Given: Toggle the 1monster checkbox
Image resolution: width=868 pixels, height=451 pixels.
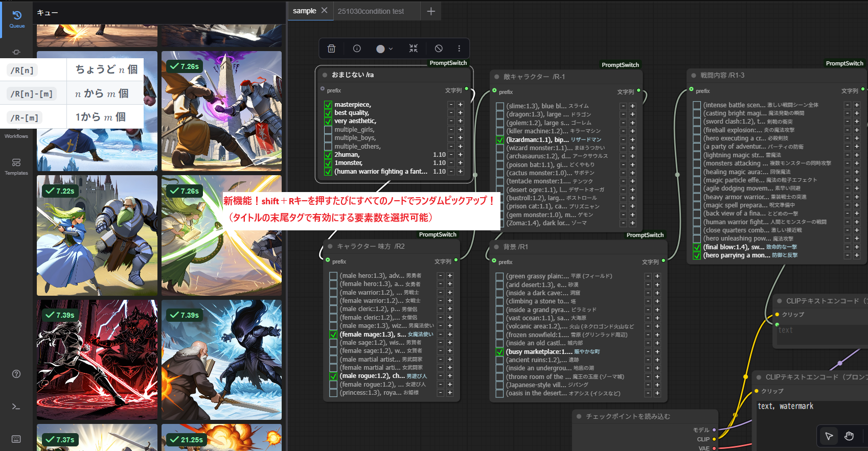Looking at the screenshot, I should click(x=328, y=163).
